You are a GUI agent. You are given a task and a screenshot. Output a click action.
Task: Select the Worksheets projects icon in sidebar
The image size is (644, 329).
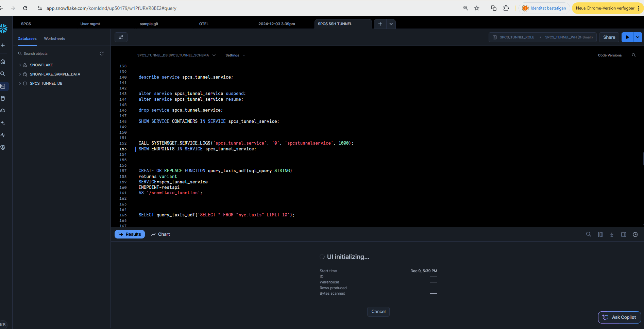pos(3,86)
